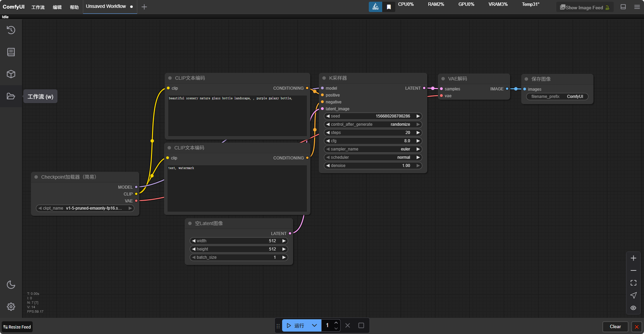Screen dimensions: 644x334
Task: Open the ckpt_name checkpoint selector
Action: pyautogui.click(x=86, y=208)
